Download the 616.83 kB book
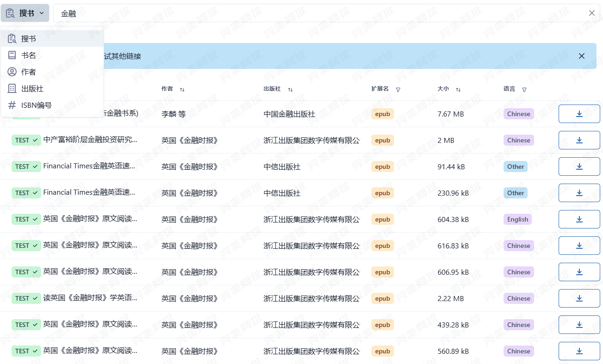Image resolution: width=603 pixels, height=364 pixels. coord(579,246)
